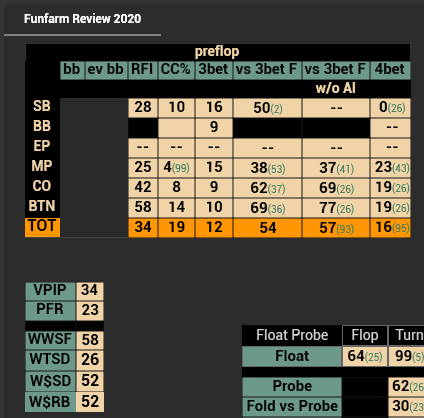Click the BB row 3bet value 9
The height and width of the screenshot is (418, 424).
click(213, 128)
